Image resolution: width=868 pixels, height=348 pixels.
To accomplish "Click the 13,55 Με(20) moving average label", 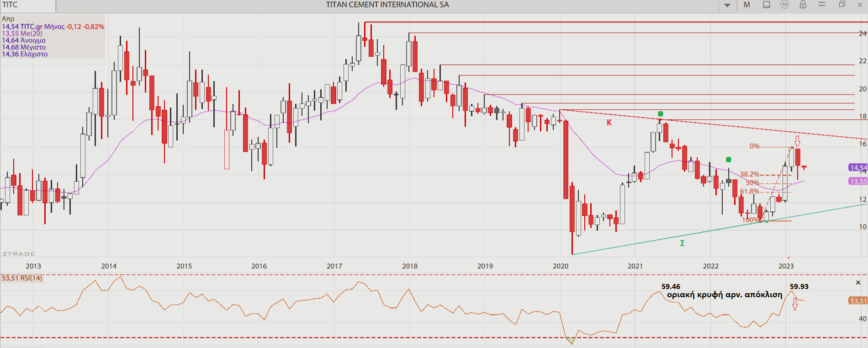I will [22, 33].
